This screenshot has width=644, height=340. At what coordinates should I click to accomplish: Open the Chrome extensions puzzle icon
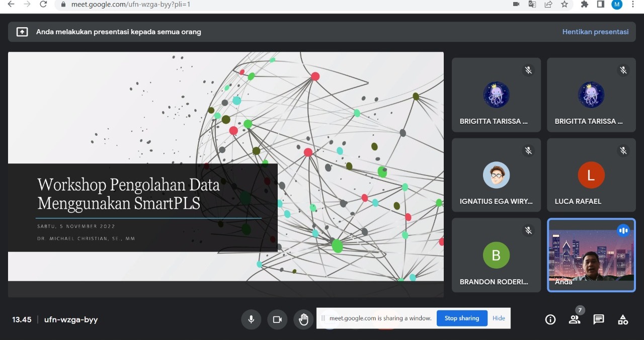[x=585, y=5]
